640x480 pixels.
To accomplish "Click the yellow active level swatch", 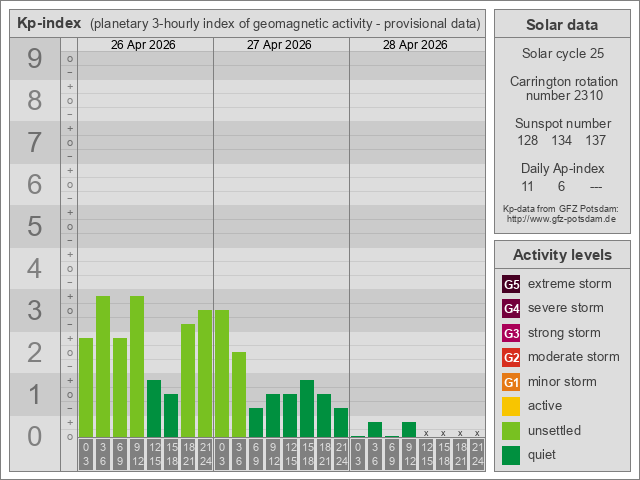I will (511, 406).
